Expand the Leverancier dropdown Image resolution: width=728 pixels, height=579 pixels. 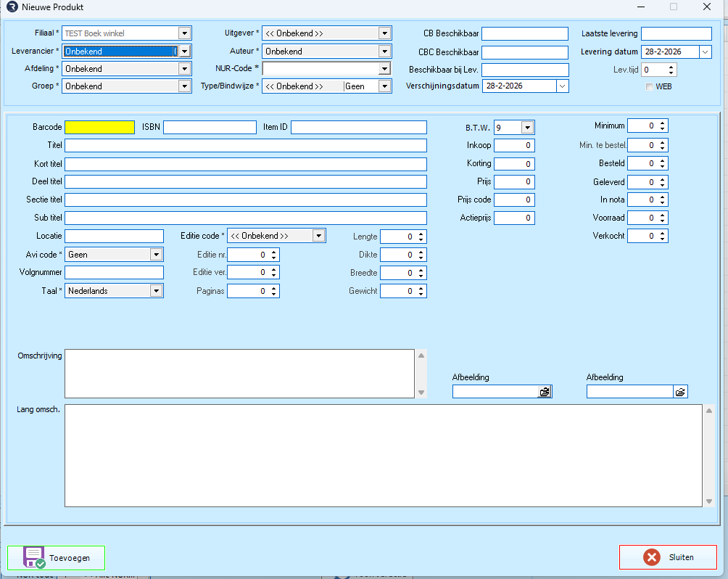coord(185,52)
